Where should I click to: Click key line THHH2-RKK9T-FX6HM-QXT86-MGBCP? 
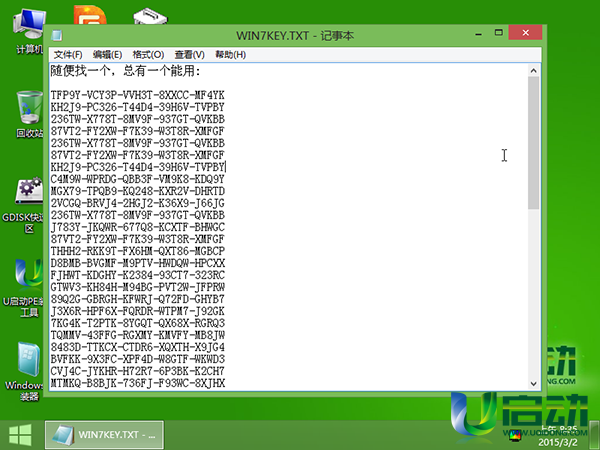(138, 251)
